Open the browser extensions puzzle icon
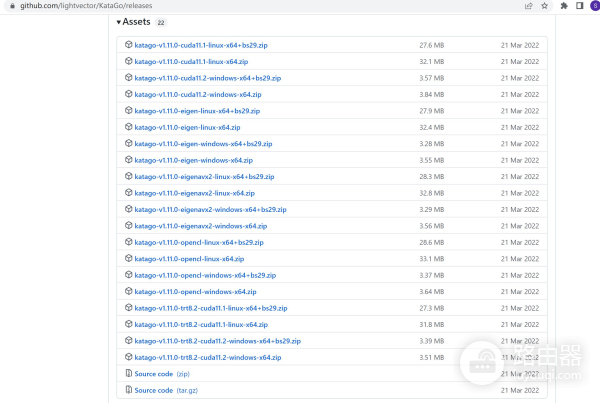The width and height of the screenshot is (600, 403). tap(565, 5)
